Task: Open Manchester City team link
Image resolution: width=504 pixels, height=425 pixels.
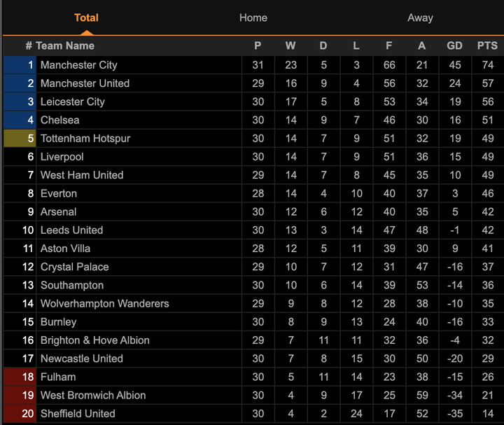Action: (x=78, y=65)
